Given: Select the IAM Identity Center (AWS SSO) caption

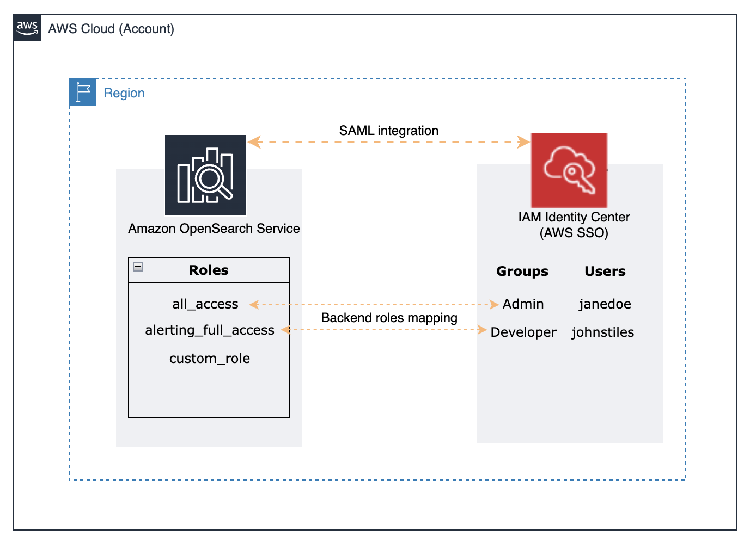Looking at the screenshot, I should (x=574, y=225).
